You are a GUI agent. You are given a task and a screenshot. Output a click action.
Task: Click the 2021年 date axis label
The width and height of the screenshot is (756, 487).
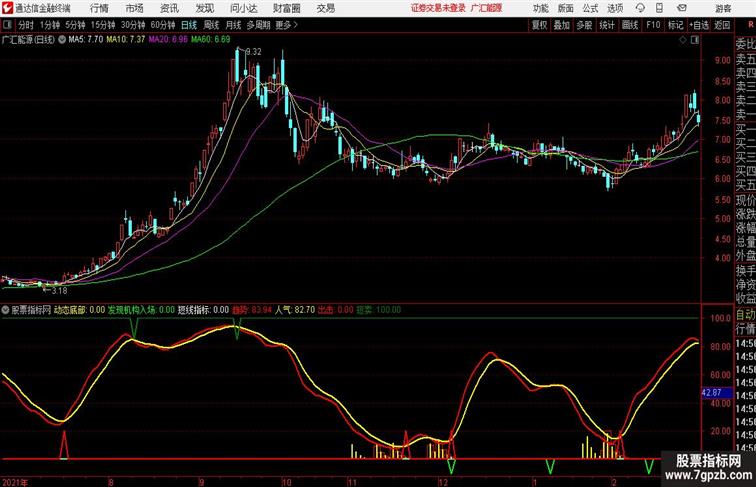(15, 482)
